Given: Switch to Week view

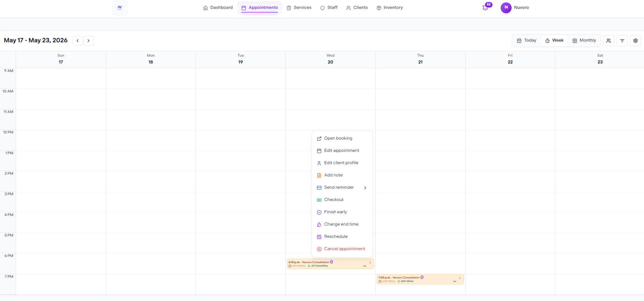Looking at the screenshot, I should point(554,40).
